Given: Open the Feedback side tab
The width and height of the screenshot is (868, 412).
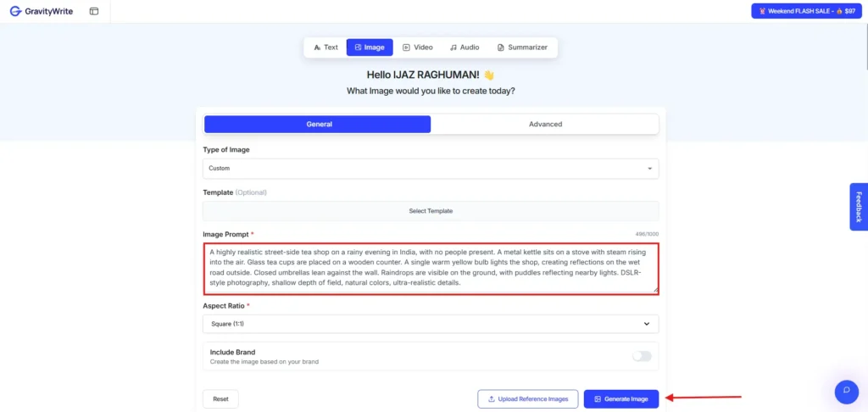Looking at the screenshot, I should (859, 206).
